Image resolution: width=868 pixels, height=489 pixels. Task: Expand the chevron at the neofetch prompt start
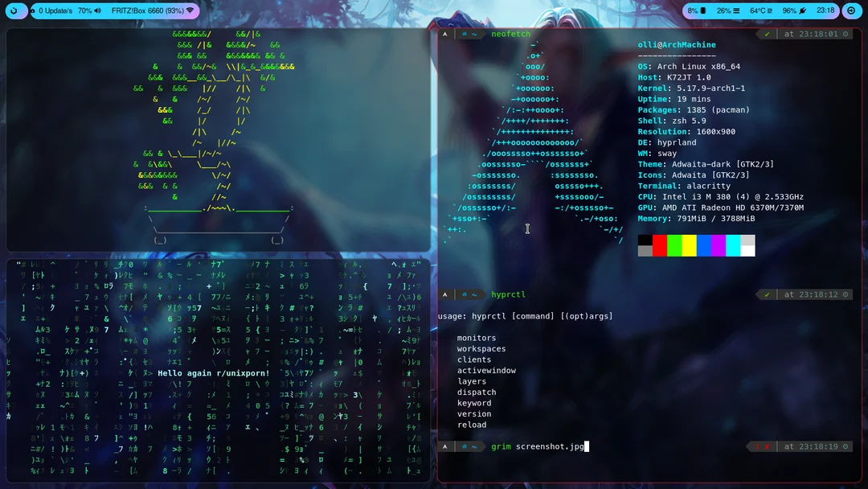tap(444, 34)
